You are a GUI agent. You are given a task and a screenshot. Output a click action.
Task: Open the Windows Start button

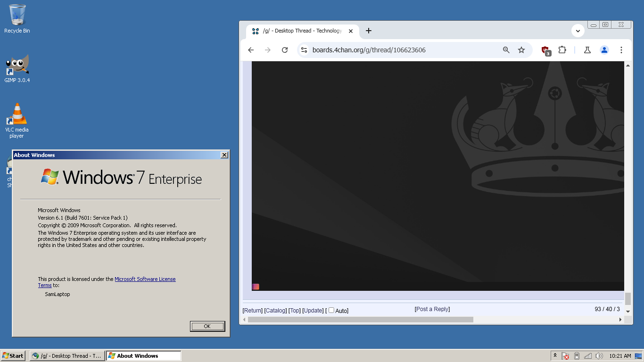click(x=13, y=356)
